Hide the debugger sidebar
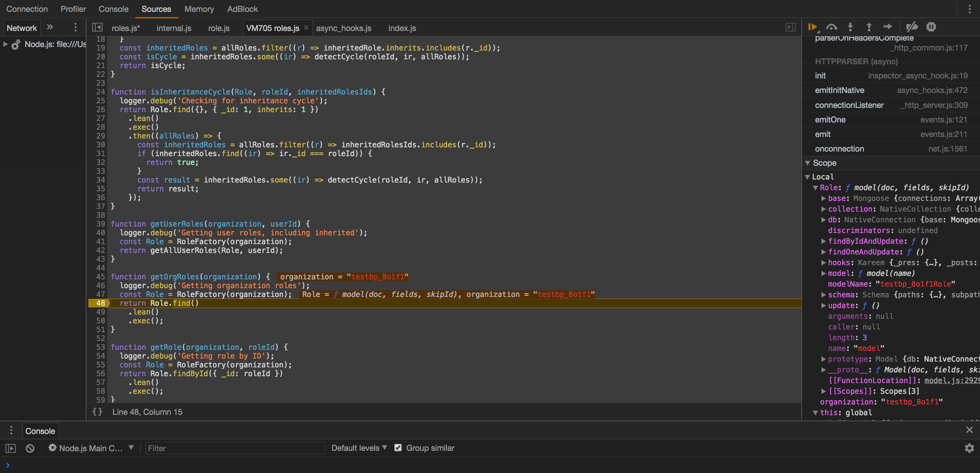Image resolution: width=980 pixels, height=473 pixels. click(791, 28)
